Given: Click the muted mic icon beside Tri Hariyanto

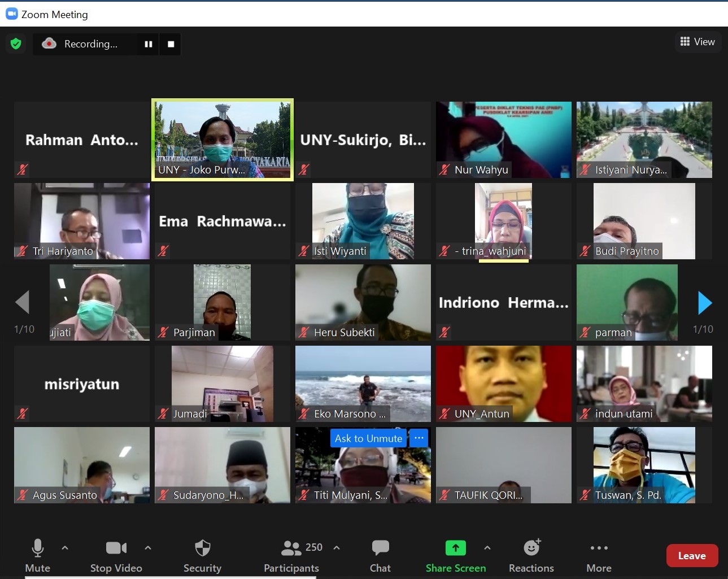Looking at the screenshot, I should pos(23,251).
